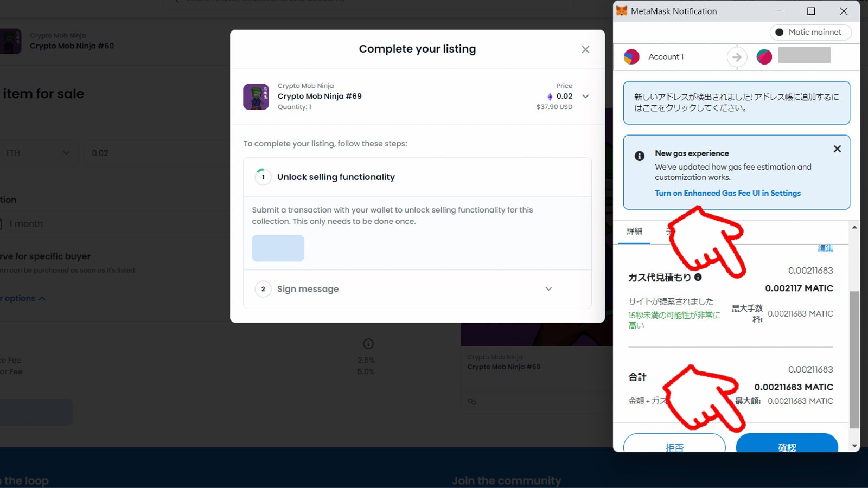Viewport: 868px width, 488px height.
Task: Click the 0.00211683 MATIC total value
Action: tap(794, 387)
